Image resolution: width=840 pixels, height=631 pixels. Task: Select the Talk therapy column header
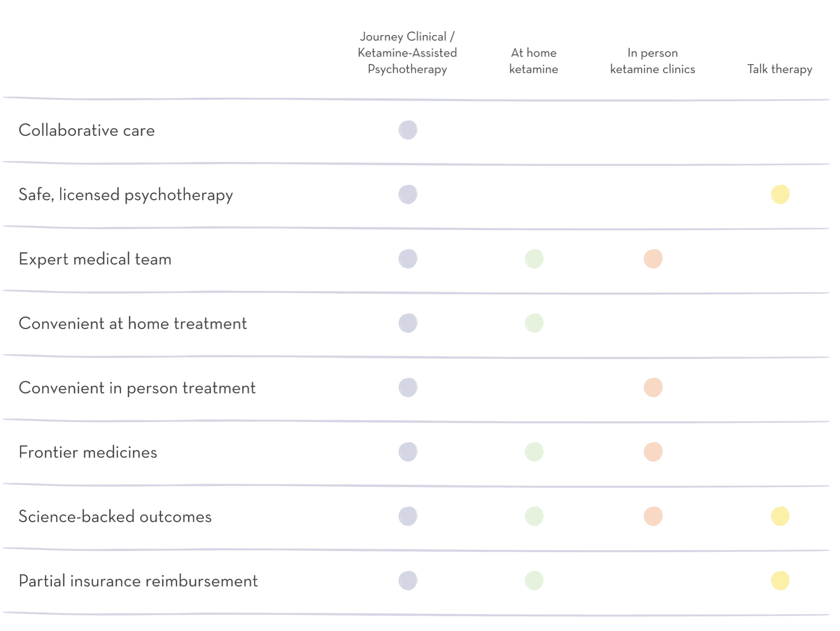tap(779, 69)
